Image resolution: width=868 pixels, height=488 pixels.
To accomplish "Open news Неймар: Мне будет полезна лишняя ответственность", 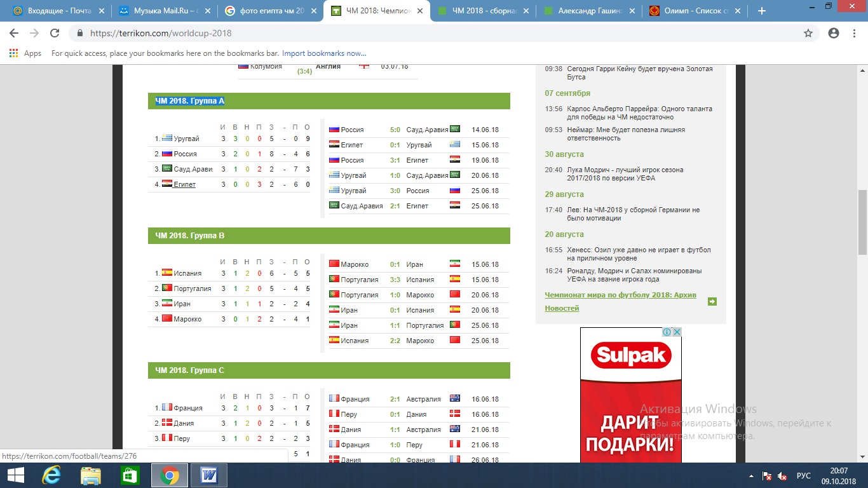I will coord(626,134).
